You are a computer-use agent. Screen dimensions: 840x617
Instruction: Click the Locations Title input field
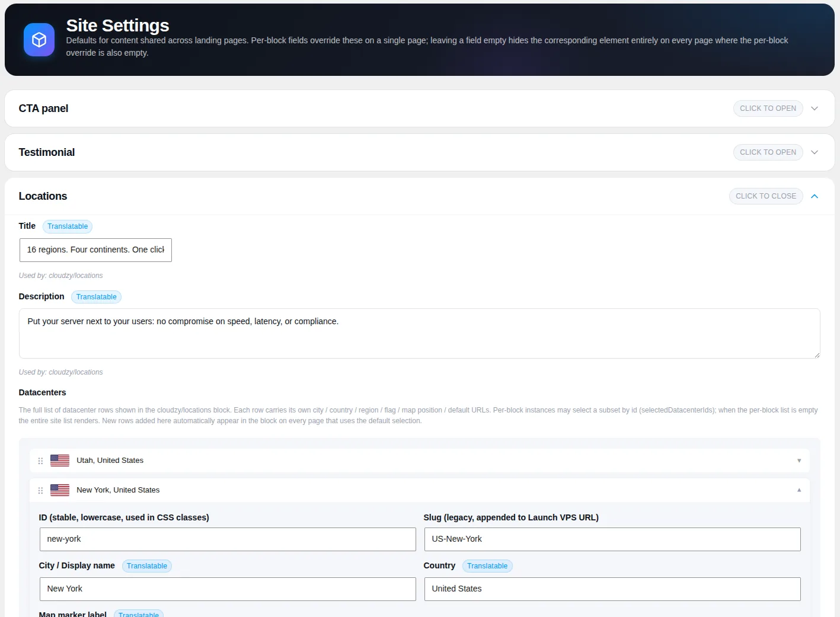coord(95,250)
